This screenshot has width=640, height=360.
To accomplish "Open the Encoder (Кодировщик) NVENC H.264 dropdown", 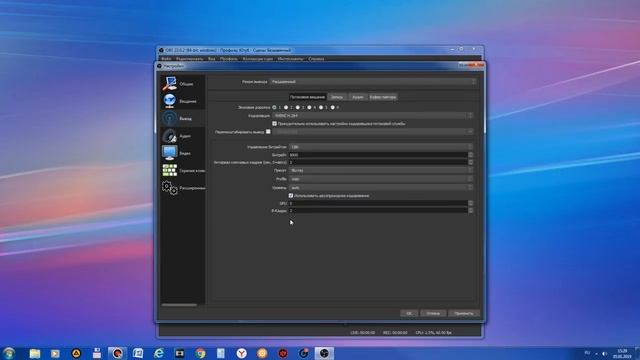I will [x=373, y=116].
